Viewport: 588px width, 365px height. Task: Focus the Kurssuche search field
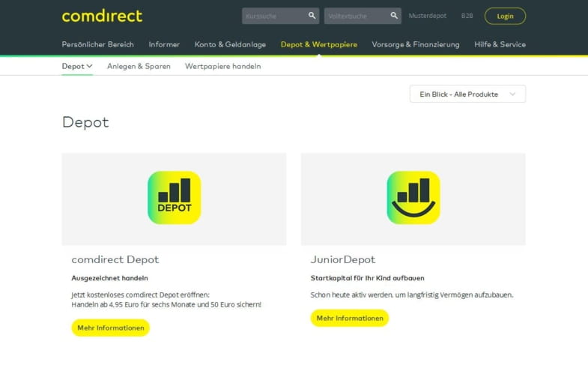pyautogui.click(x=280, y=16)
